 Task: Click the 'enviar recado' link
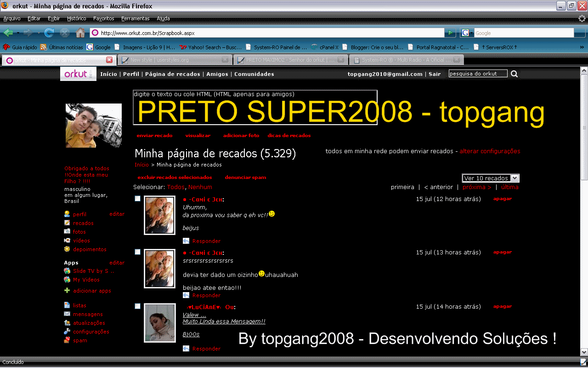pyautogui.click(x=155, y=136)
